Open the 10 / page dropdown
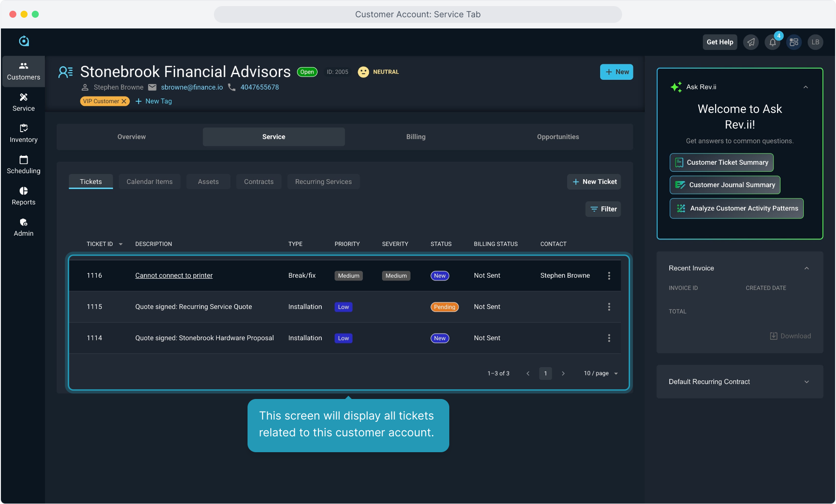The image size is (836, 504). tap(601, 373)
